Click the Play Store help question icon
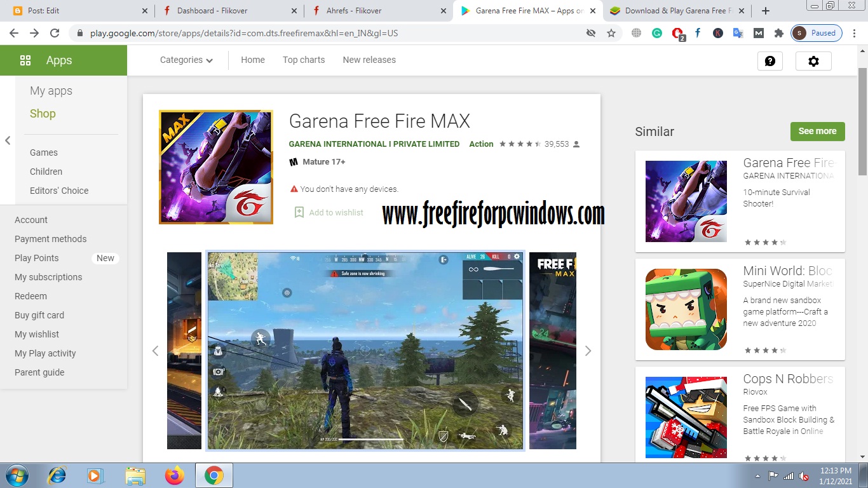 (770, 61)
